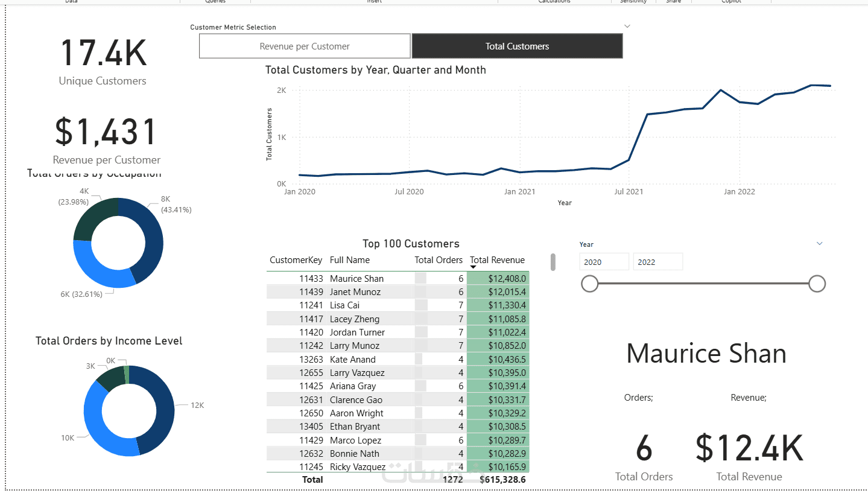Select the Maurice Shan table row
The height and width of the screenshot is (493, 868).
[398, 278]
